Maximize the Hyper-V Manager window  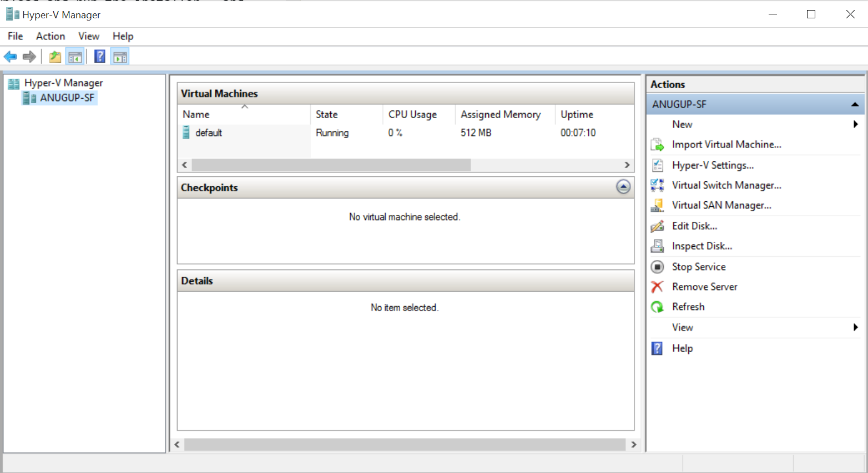tap(811, 14)
